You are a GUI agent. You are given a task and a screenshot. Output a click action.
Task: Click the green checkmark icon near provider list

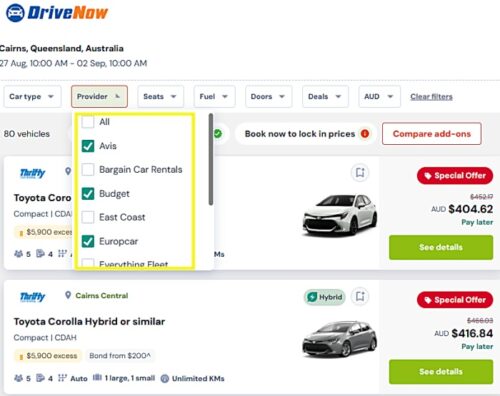218,134
